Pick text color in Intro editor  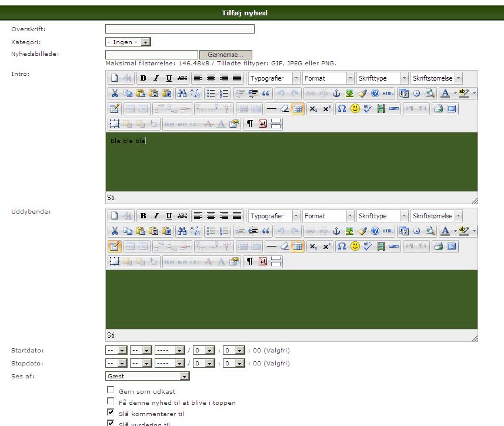pos(445,94)
